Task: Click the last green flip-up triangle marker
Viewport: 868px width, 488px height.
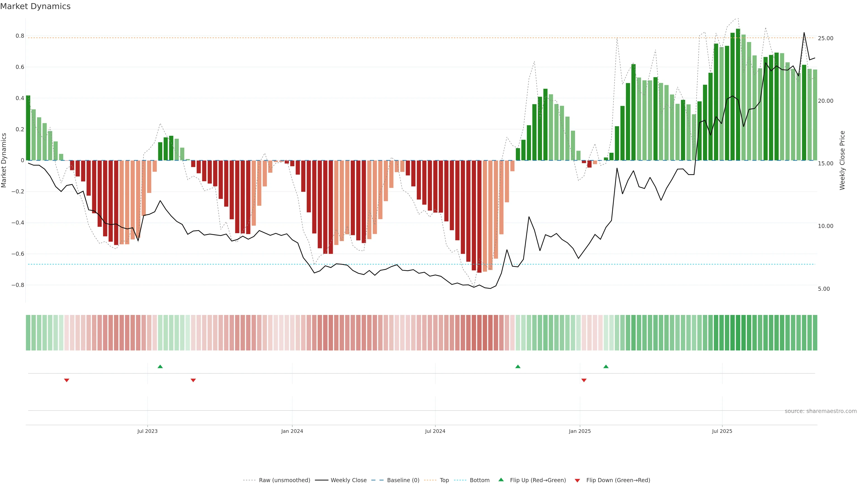Action: click(606, 366)
